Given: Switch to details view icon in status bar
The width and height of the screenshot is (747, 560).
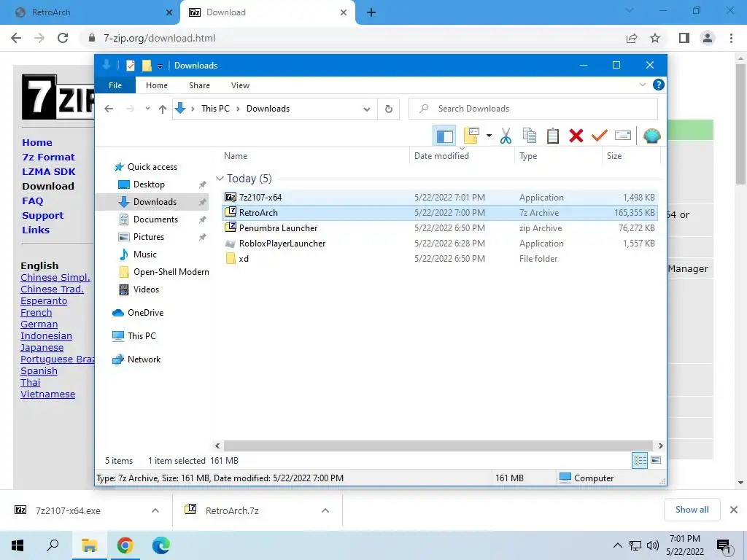Looking at the screenshot, I should pyautogui.click(x=640, y=461).
